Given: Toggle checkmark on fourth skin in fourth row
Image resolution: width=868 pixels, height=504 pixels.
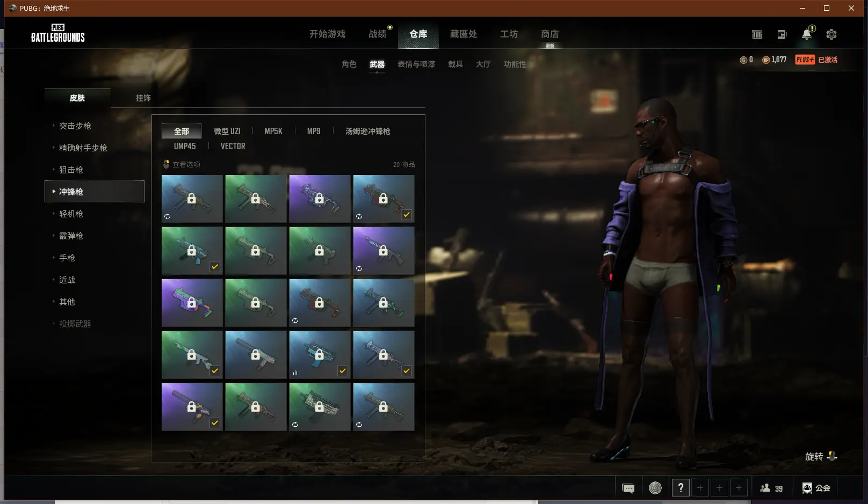Looking at the screenshot, I should 407,371.
